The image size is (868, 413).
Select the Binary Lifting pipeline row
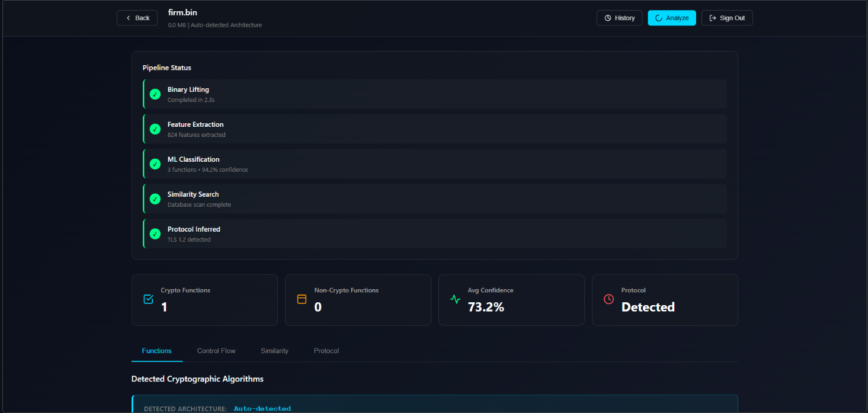[x=435, y=94]
